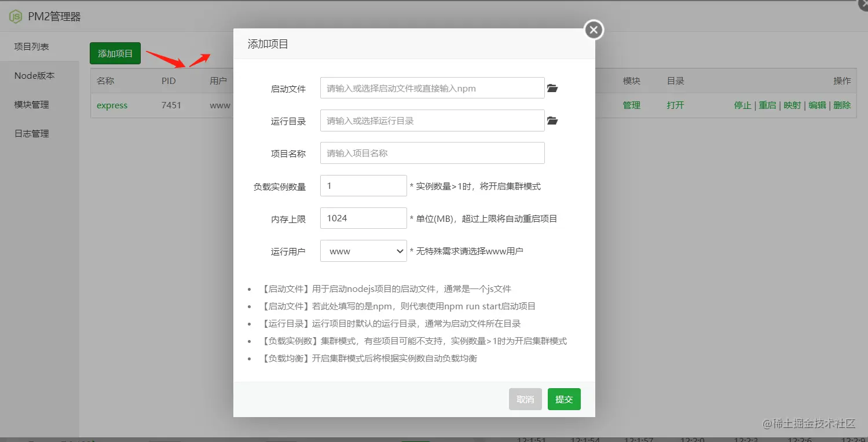Restart express using the 重启 link
Screen dimensions: 868x442
click(x=767, y=105)
